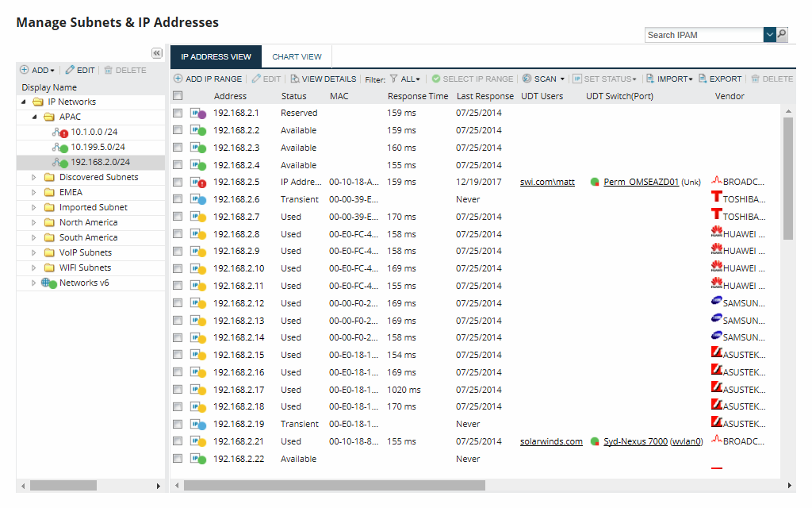
Task: Open the Search IPAM dropdown arrow
Action: [x=769, y=35]
